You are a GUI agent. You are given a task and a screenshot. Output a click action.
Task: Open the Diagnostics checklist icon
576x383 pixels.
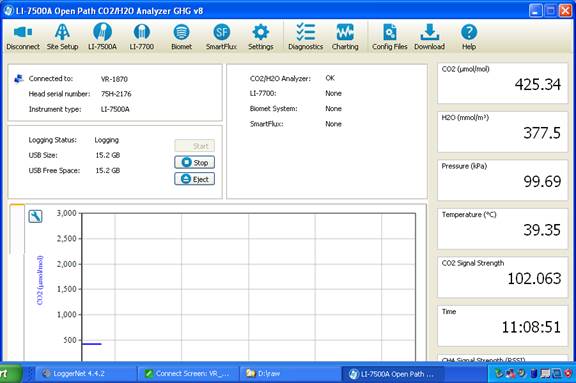pos(306,37)
